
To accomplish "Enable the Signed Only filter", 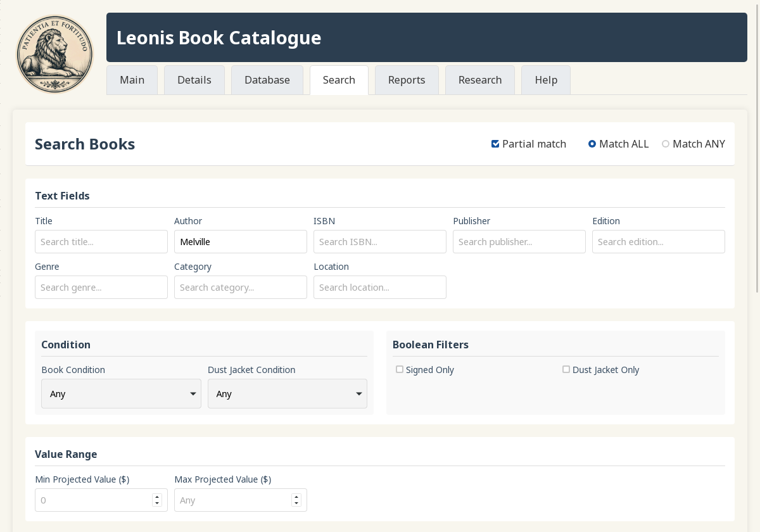I will coord(400,369).
